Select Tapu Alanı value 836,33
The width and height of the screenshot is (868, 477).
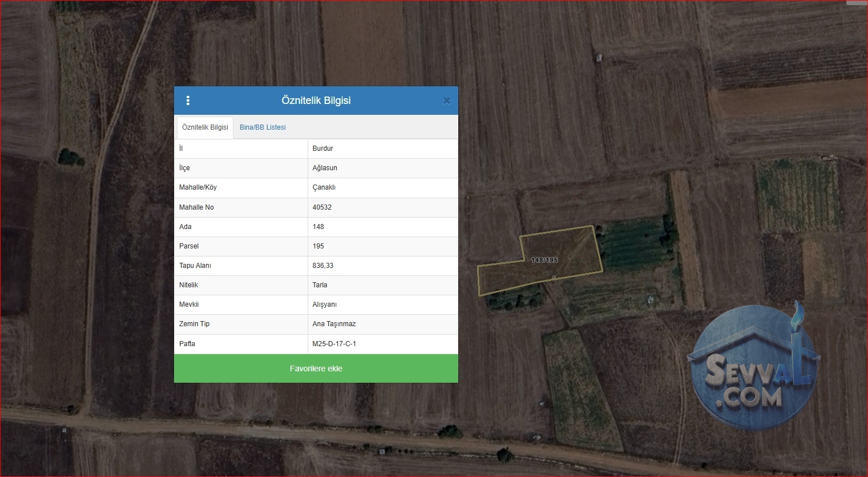point(323,266)
